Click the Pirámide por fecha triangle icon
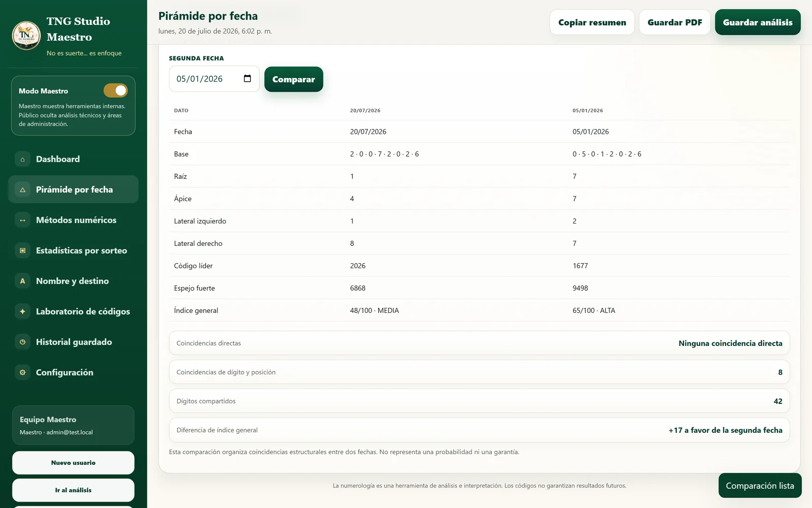Viewport: 812px width, 508px height. click(x=22, y=189)
